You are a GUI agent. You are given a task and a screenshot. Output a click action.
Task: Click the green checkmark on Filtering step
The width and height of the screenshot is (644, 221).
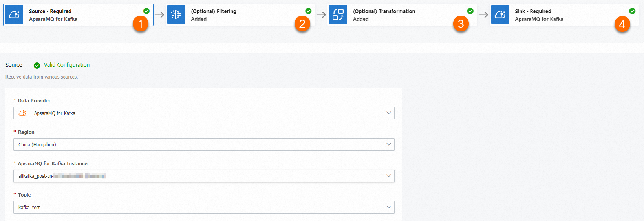(308, 11)
